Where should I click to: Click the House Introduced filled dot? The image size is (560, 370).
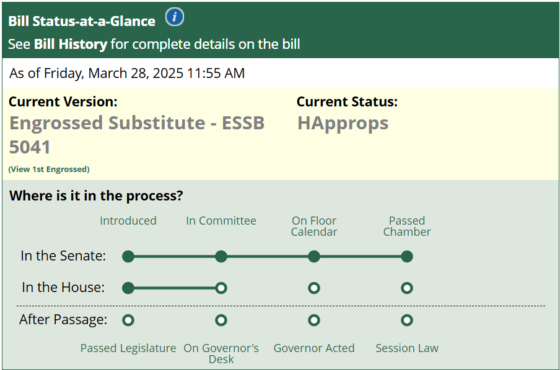[x=128, y=288]
